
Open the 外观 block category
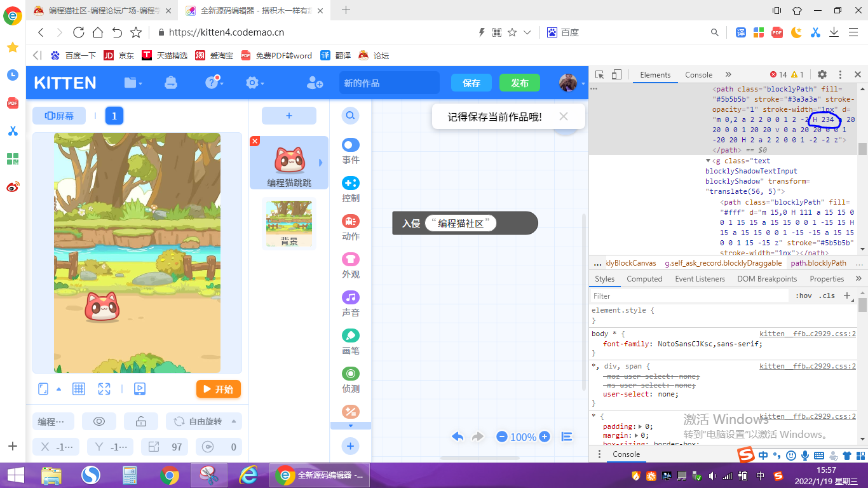tap(351, 266)
